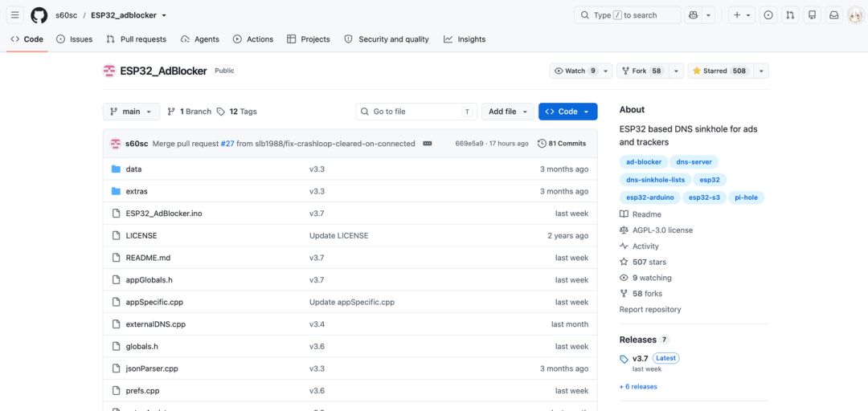The width and height of the screenshot is (868, 411).
Task: Open the notifications inbox icon
Action: 833,15
